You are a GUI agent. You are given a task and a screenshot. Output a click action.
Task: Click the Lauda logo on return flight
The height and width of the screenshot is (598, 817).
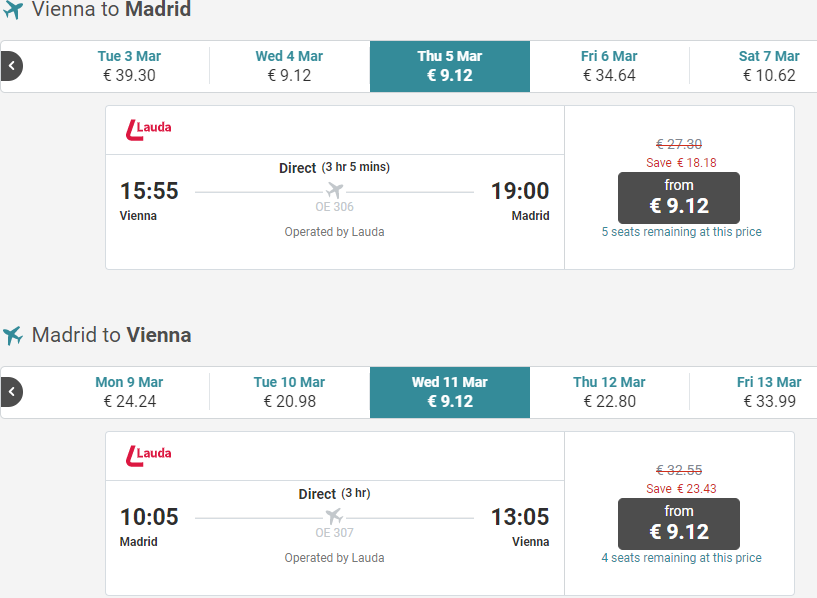point(149,456)
